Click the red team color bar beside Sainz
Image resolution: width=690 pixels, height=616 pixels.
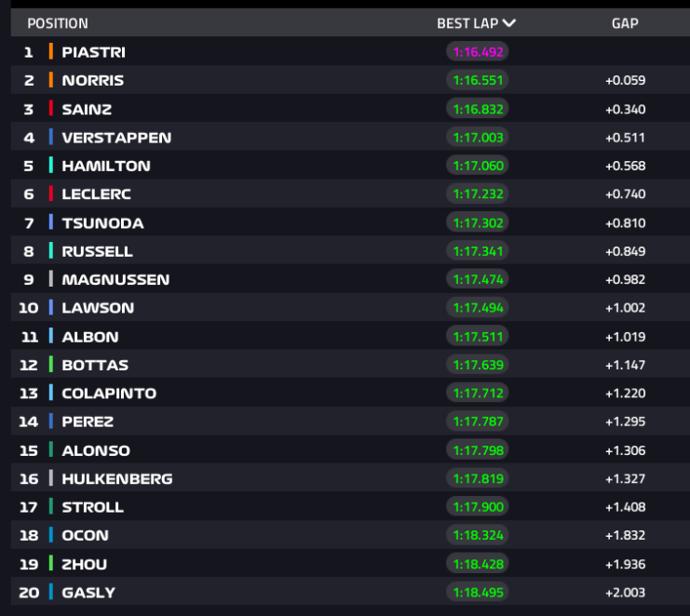point(51,109)
